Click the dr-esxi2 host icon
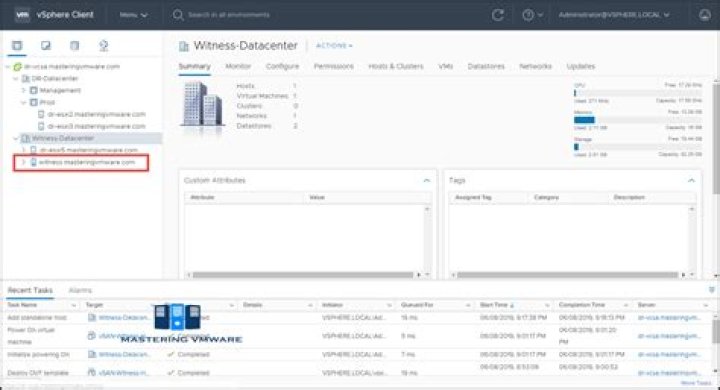The width and height of the screenshot is (720, 390). click(x=41, y=114)
